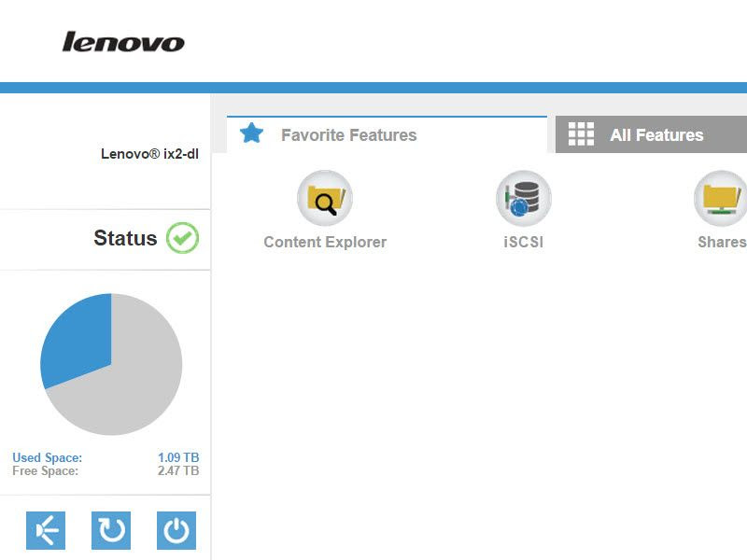Click the restart device button

111,530
